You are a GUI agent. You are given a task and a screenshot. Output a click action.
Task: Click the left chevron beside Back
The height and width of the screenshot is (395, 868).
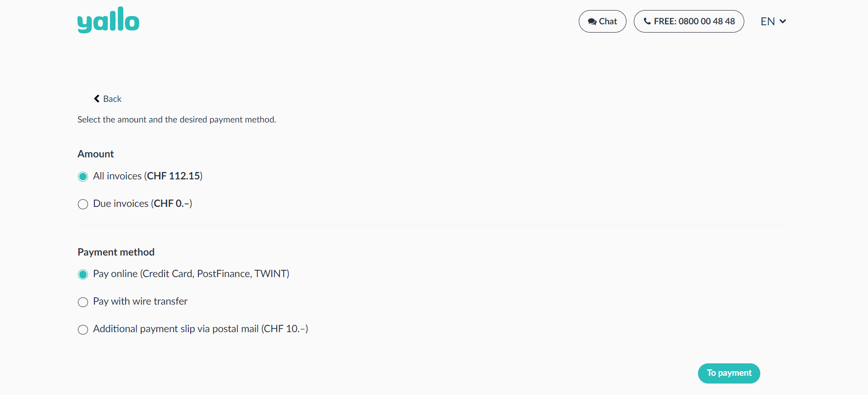click(x=97, y=99)
